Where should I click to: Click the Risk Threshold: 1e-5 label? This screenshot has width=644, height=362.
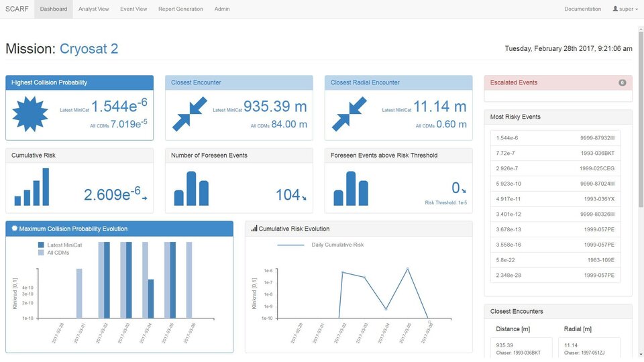(x=446, y=202)
